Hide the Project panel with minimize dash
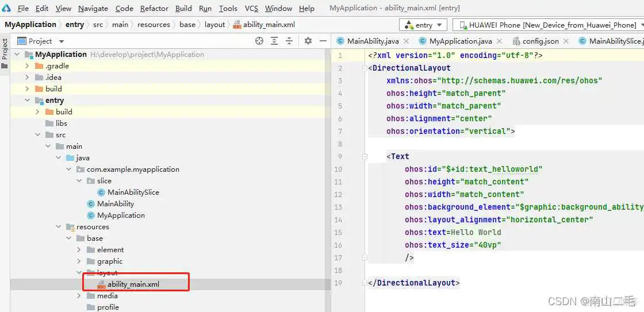The height and width of the screenshot is (312, 644). [x=322, y=41]
